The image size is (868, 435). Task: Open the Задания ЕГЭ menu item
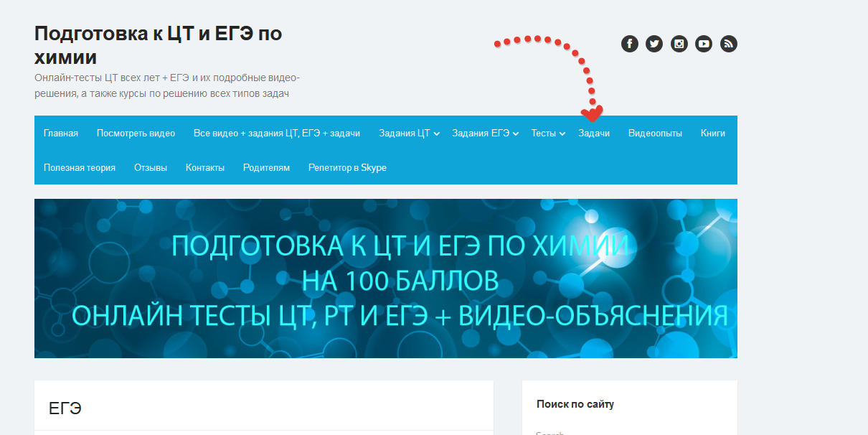(481, 133)
